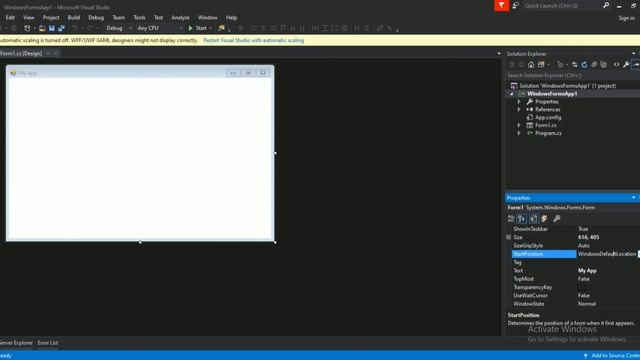Show Properties view in Properties panel toolbar
Viewport: 640px width, 360px height.
click(533, 219)
